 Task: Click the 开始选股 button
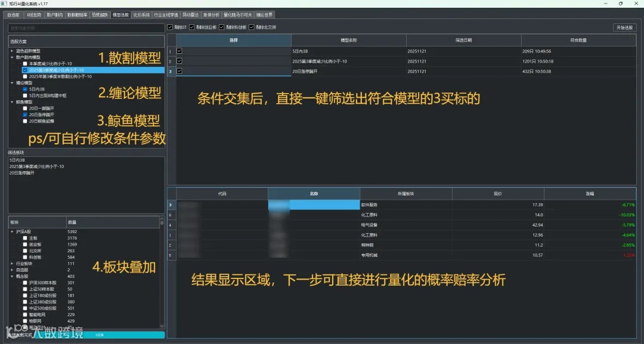624,27
